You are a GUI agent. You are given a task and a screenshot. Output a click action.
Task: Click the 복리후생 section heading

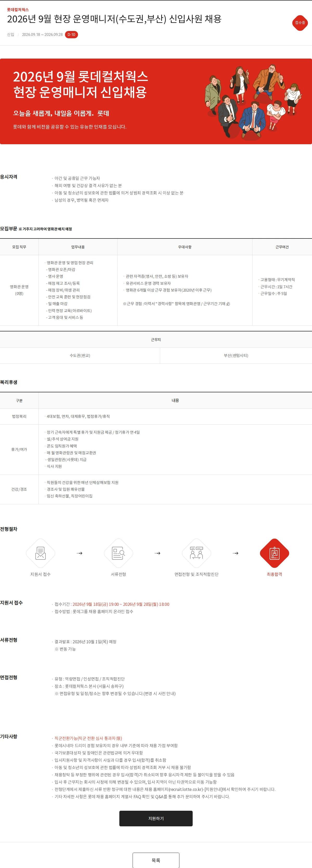(9, 382)
